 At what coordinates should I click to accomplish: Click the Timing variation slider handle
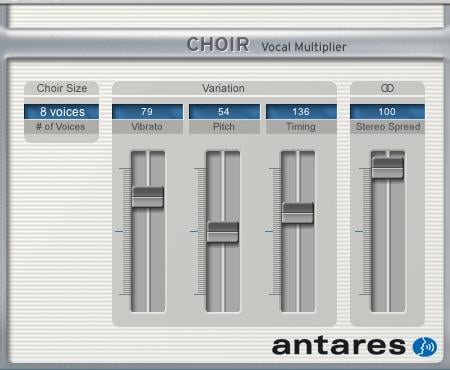298,213
